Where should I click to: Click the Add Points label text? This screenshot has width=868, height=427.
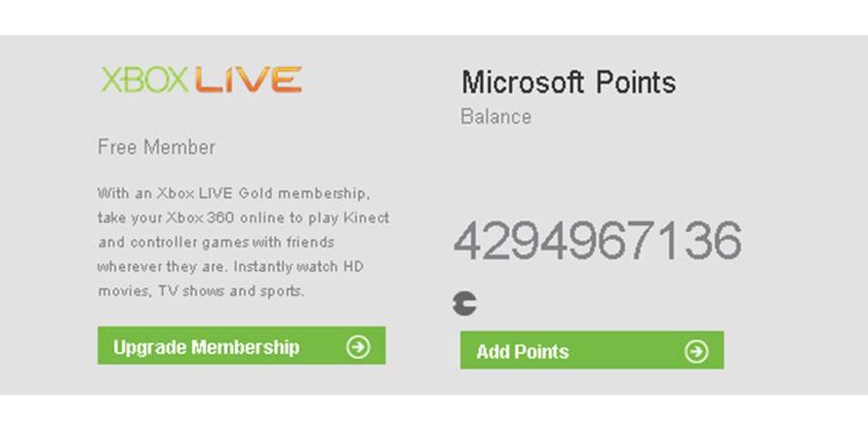pyautogui.click(x=523, y=352)
